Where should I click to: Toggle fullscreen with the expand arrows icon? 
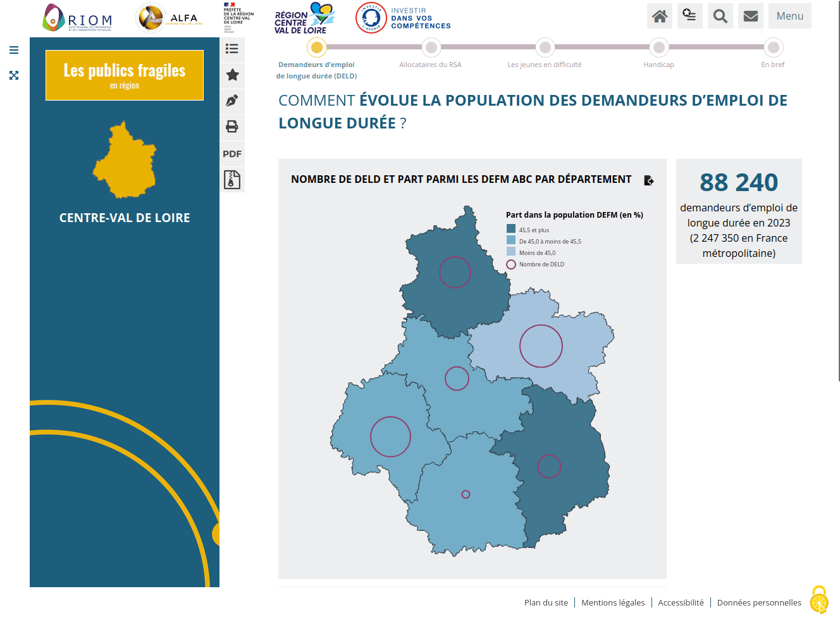tap(14, 75)
